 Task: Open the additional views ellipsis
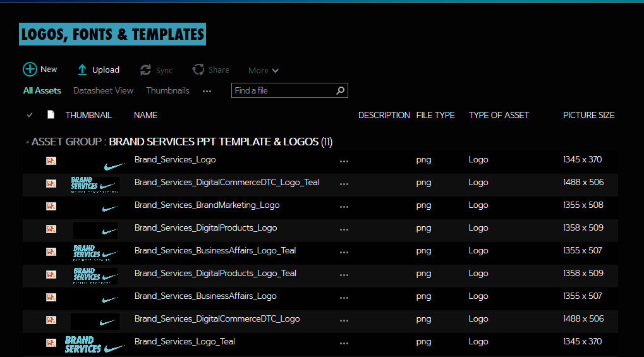pos(207,91)
